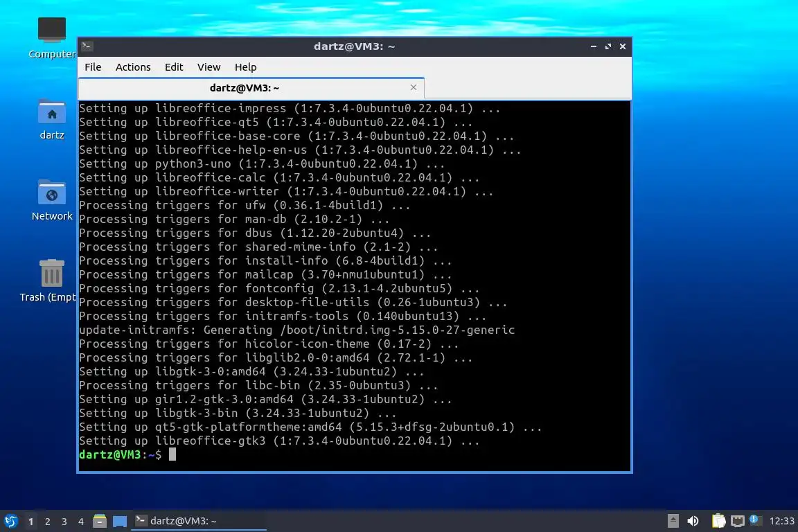Close the dartz@VM3: ~ terminal tab
Viewport: 798px width, 532px height.
414,87
